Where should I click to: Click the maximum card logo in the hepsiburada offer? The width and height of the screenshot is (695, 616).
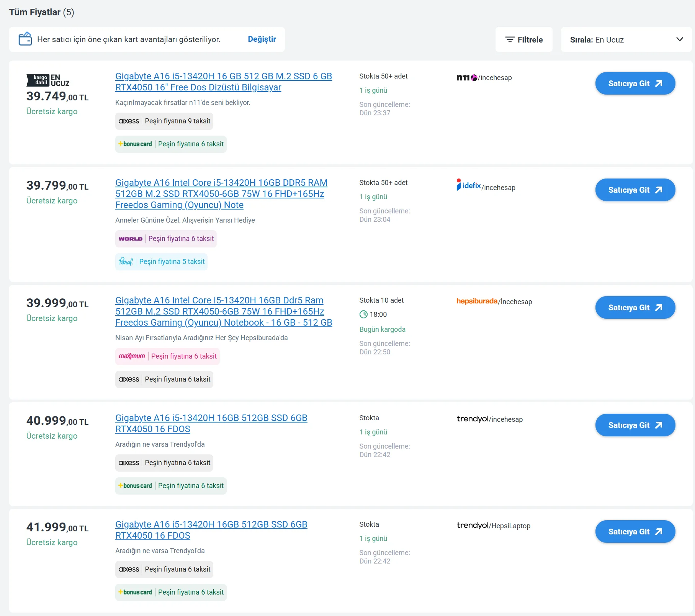132,356
